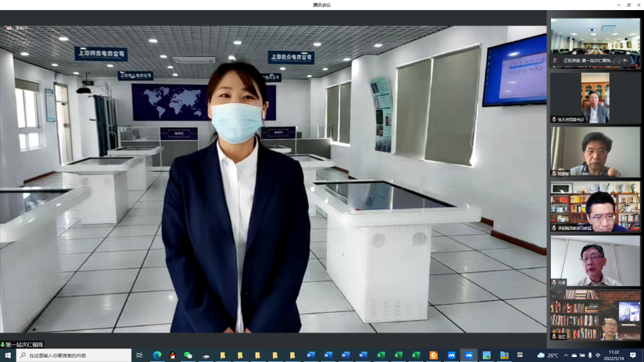Click the speaker name label 第一站次仁顿珠
Screen dimensions: 644x362
pos(23,344)
